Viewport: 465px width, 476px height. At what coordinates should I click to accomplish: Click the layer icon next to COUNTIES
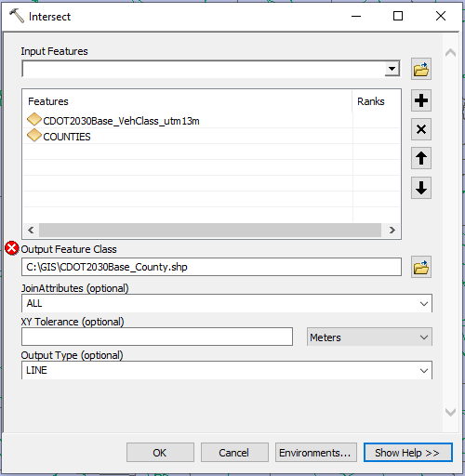[34, 136]
